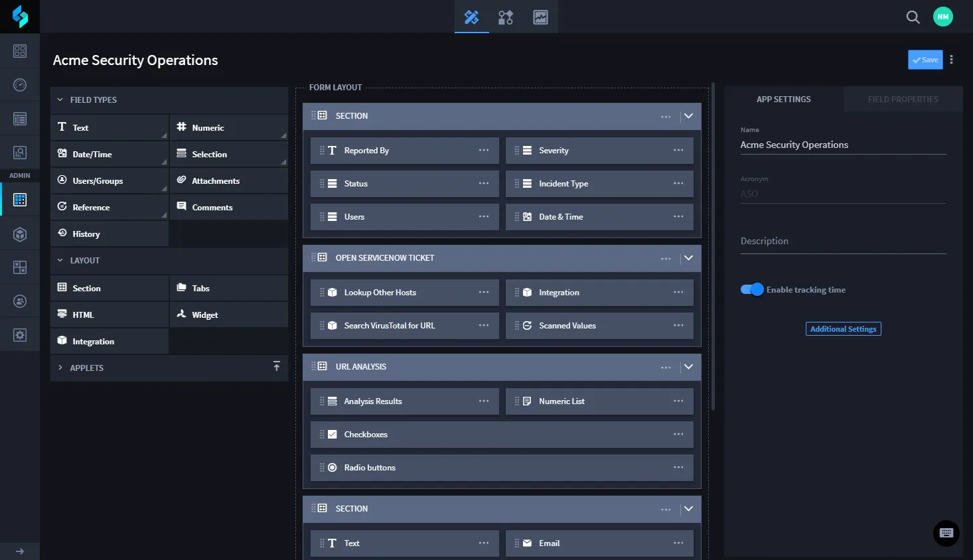The image size is (973, 560).
Task: Open options menu for Checkboxes field
Action: point(678,435)
